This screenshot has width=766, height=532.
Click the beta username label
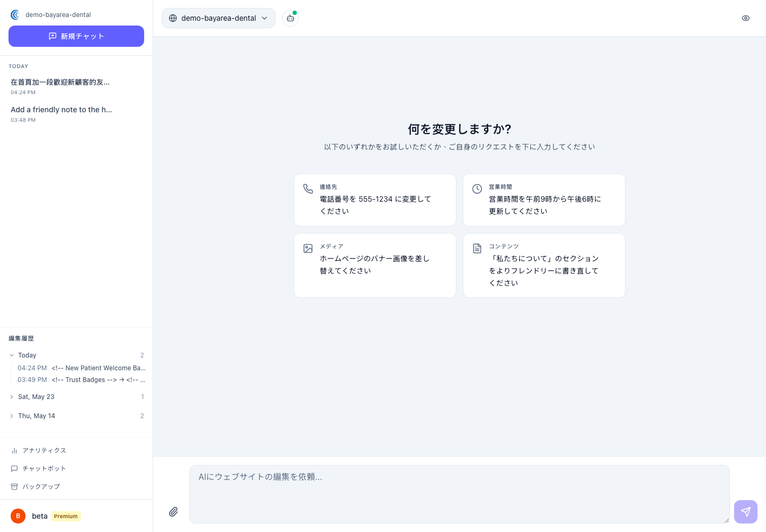click(x=40, y=516)
